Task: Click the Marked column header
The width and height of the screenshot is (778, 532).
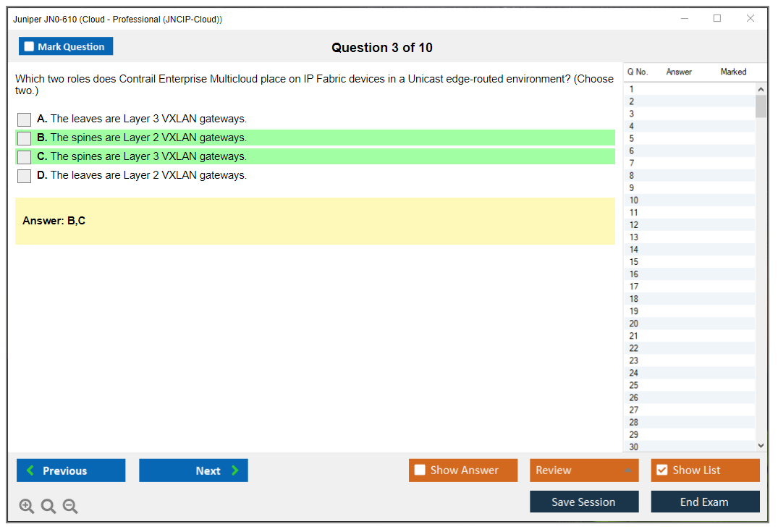Action: point(733,72)
